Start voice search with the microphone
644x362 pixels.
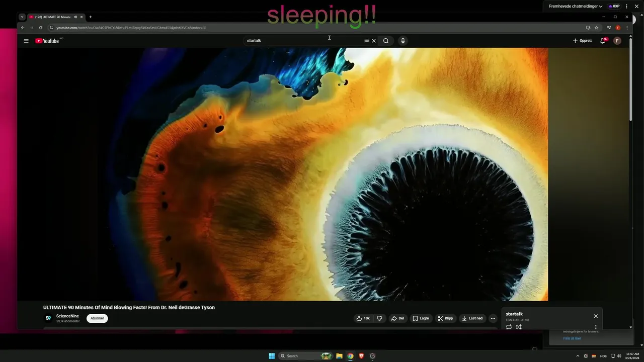[403, 41]
